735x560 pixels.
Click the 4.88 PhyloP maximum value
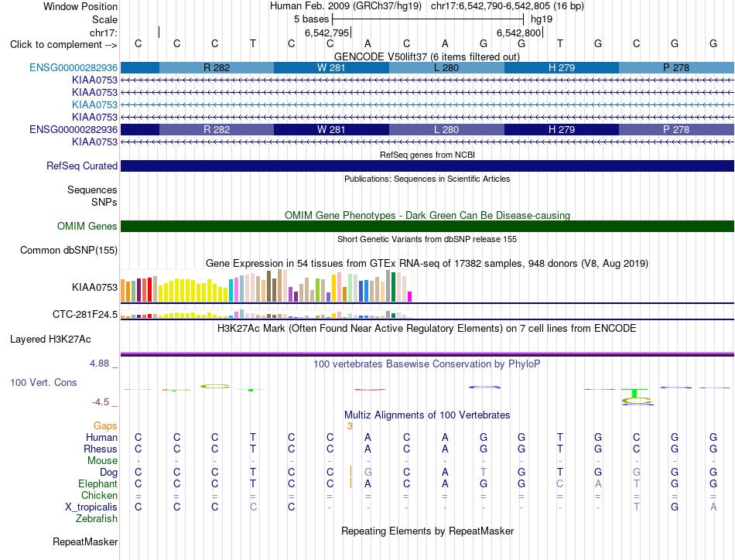tap(99, 364)
